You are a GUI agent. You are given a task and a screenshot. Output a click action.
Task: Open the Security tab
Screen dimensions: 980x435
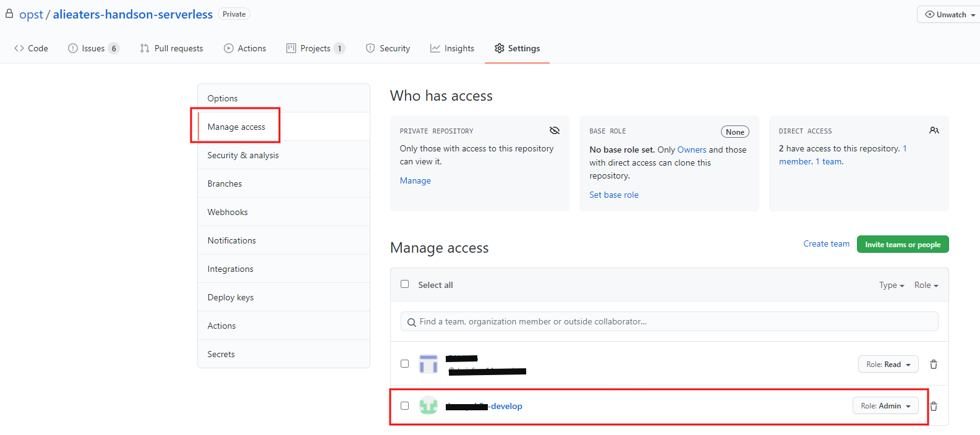coord(388,48)
